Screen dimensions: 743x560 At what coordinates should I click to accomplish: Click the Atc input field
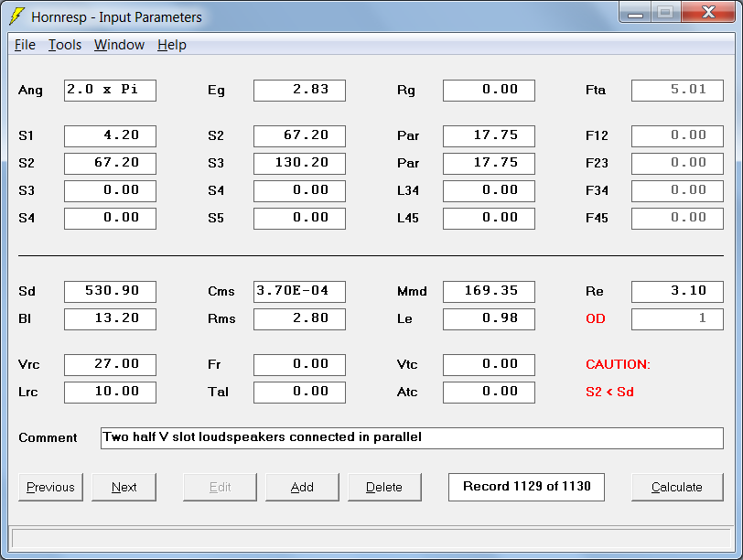[489, 393]
